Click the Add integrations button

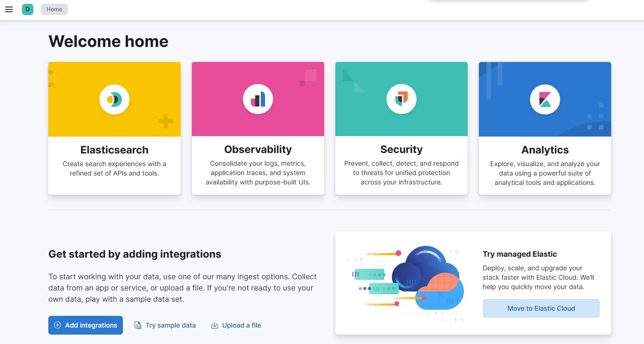click(85, 325)
